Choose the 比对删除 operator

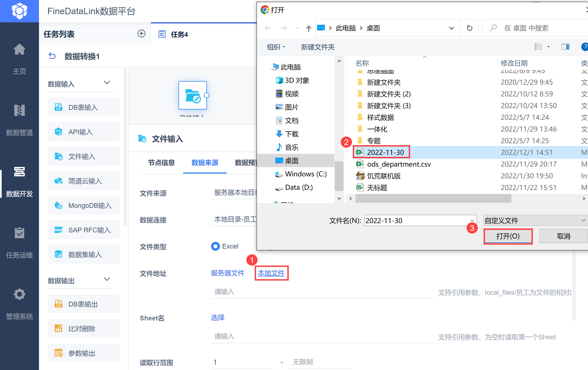[84, 328]
